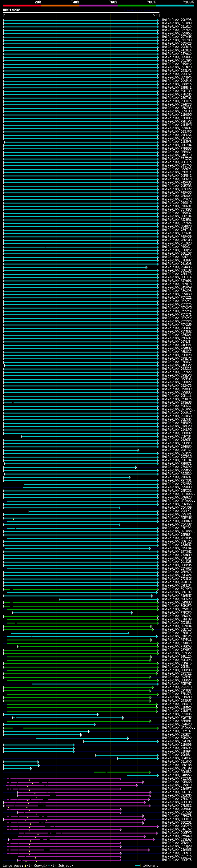Open hit UniRef100_O81610
Screen dimensions: 197x868
pos(177,26)
